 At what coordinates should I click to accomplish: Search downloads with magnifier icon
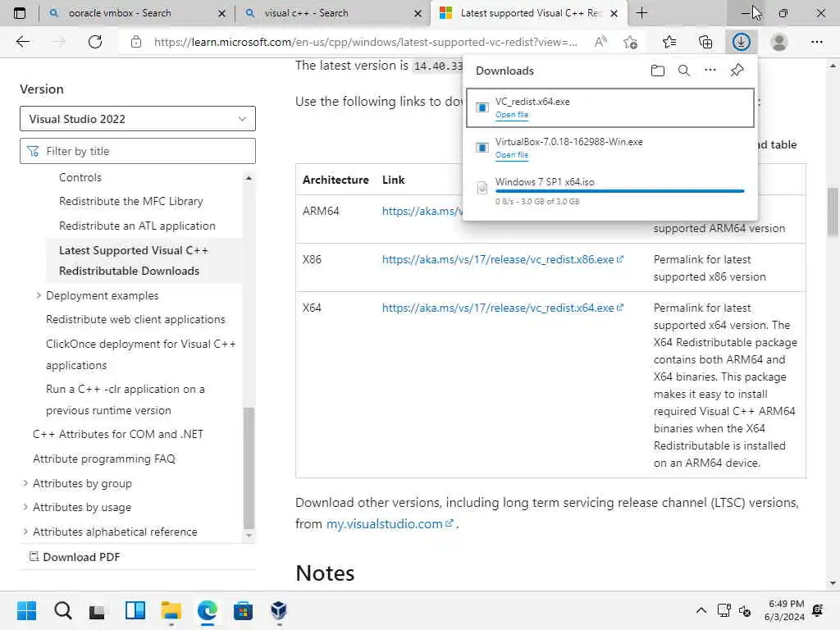point(684,71)
